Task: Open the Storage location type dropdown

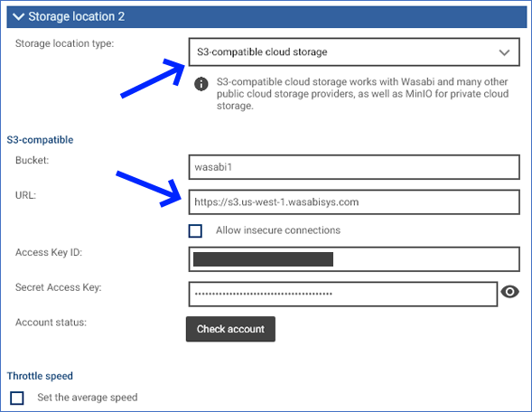Action: point(354,51)
